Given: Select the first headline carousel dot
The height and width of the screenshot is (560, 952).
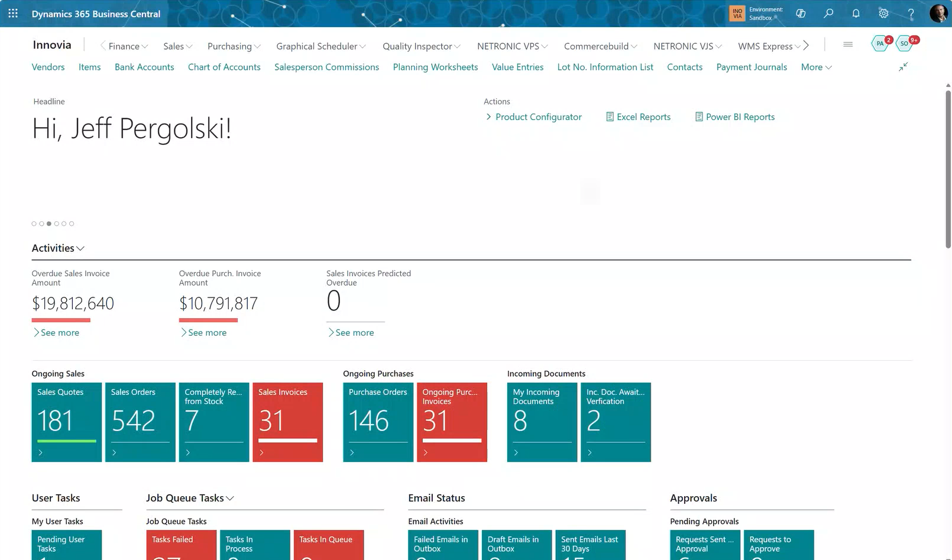Looking at the screenshot, I should point(34,224).
